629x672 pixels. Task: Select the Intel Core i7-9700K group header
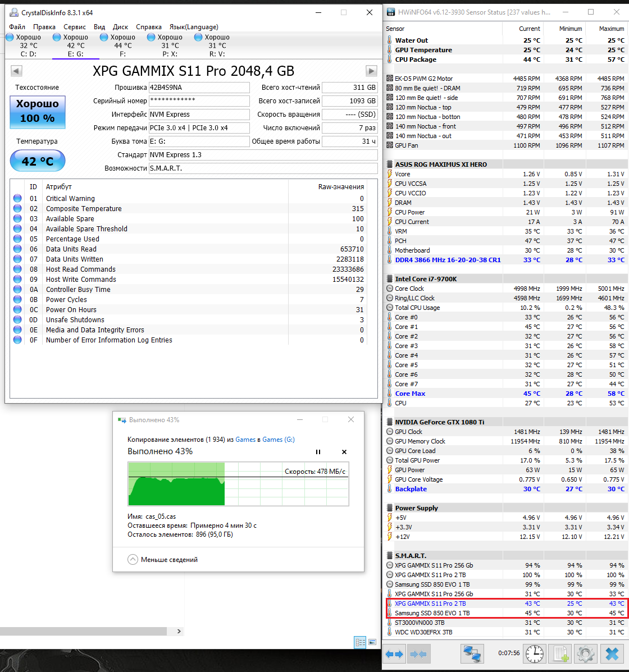(x=506, y=279)
